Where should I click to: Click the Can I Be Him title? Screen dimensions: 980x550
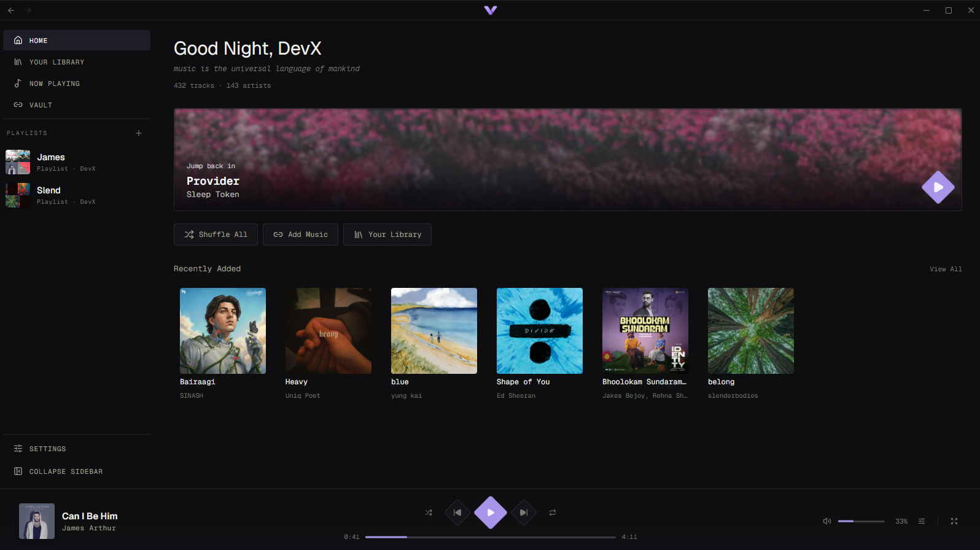pyautogui.click(x=90, y=516)
